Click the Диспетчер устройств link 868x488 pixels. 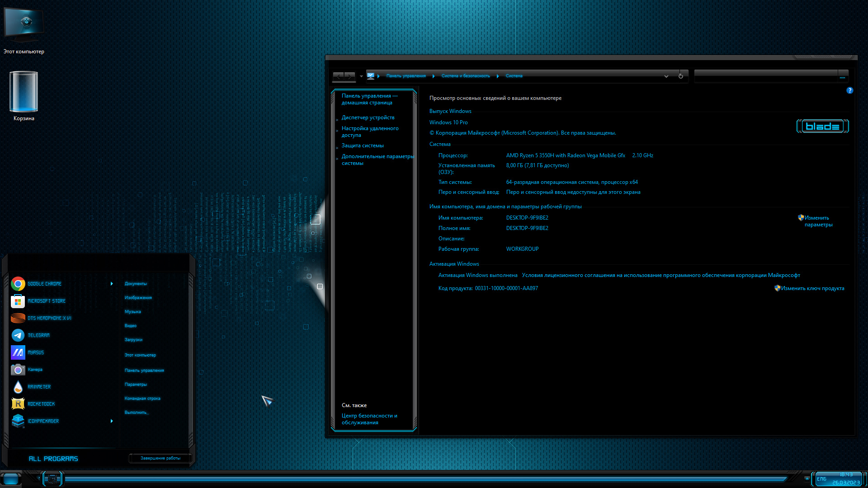tap(368, 117)
